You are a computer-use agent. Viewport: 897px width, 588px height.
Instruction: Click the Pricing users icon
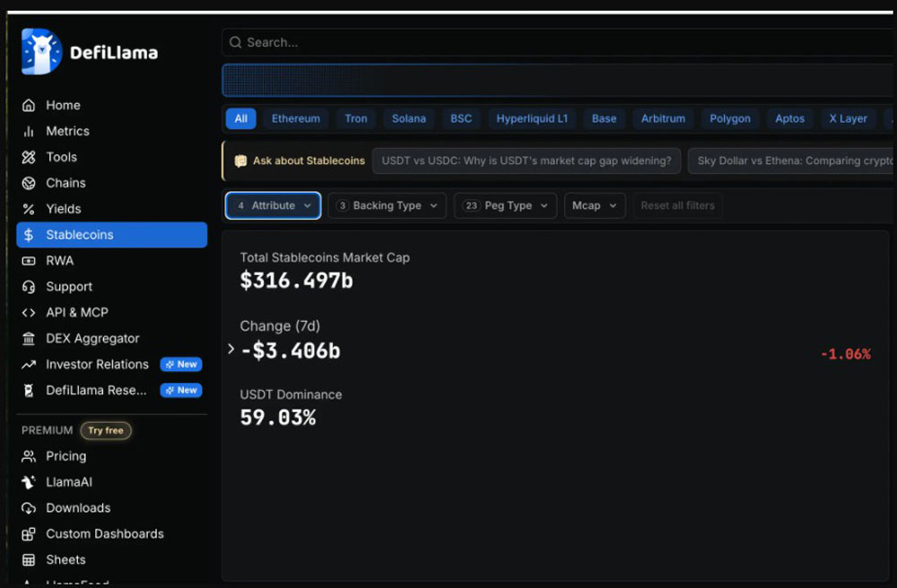29,456
